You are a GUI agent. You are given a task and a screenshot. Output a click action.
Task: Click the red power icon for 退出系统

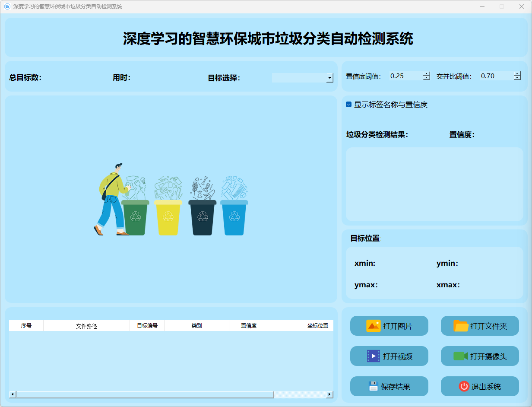click(x=464, y=386)
